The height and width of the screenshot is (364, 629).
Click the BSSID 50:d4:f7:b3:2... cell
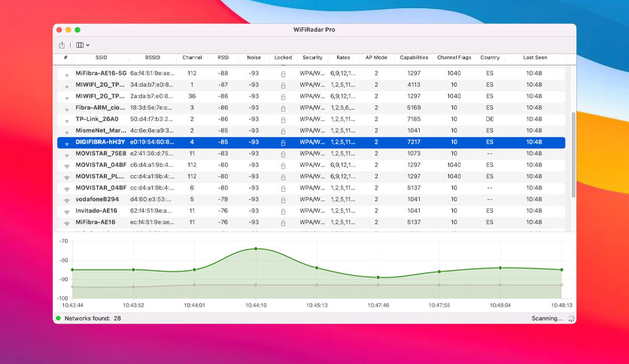pos(152,119)
